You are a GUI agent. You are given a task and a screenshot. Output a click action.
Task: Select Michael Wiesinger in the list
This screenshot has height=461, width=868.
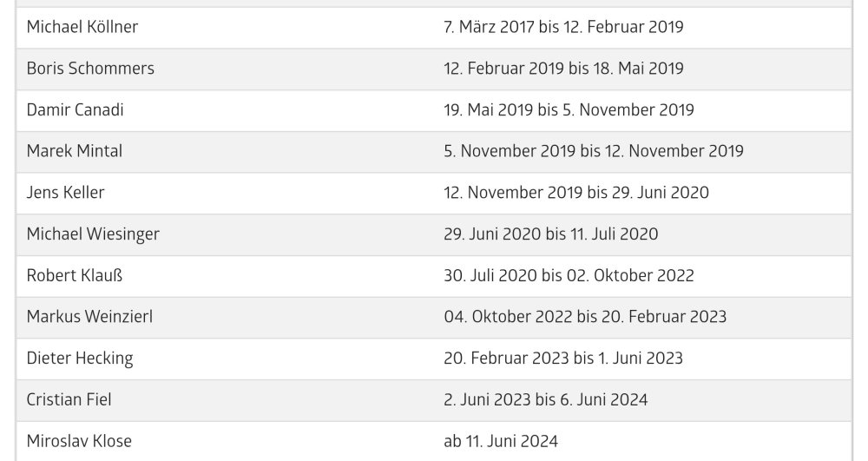coord(93,234)
